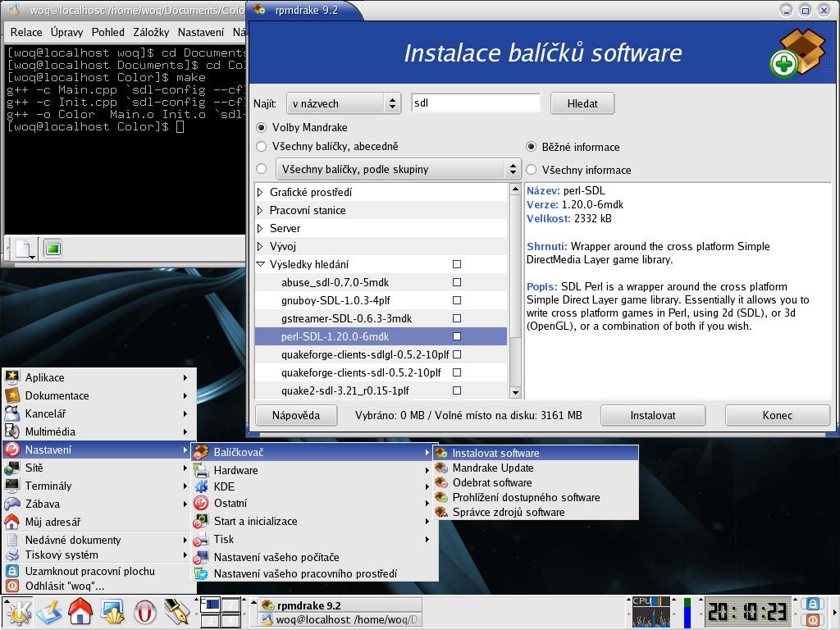Launch Opera browser from the panel

pos(144,612)
